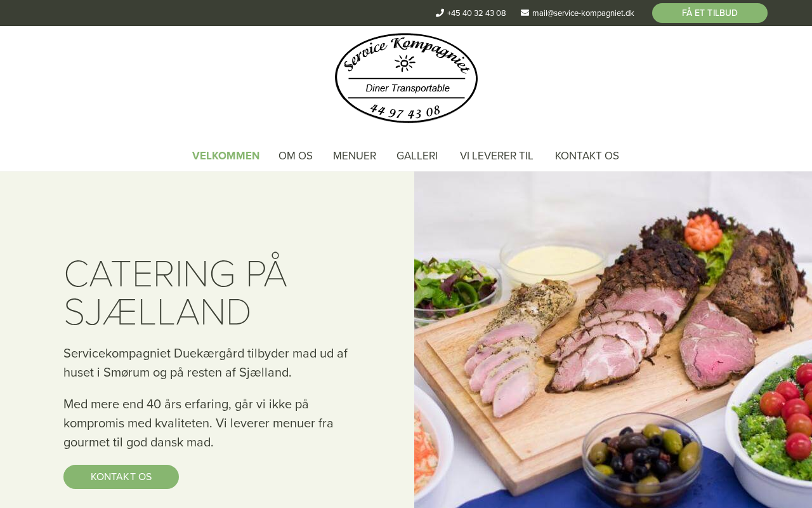Select the VELKOMMEN menu item
Screen dimensions: 812x508
click(226, 156)
